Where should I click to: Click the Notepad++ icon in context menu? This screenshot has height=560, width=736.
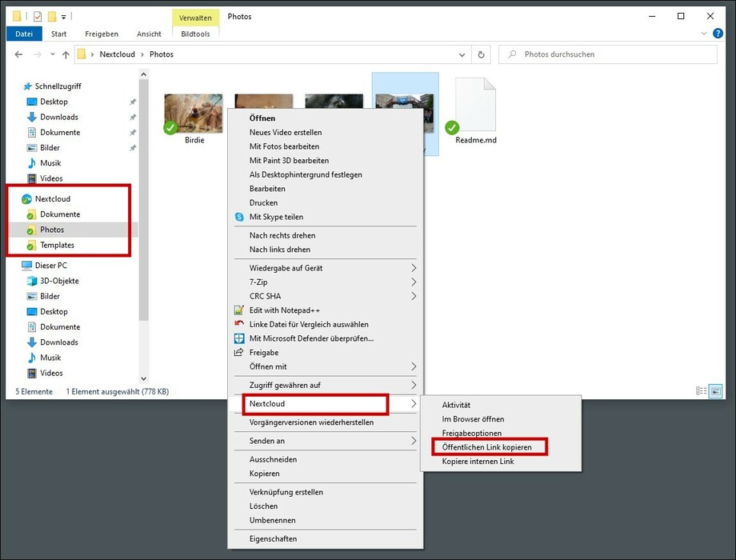[238, 310]
